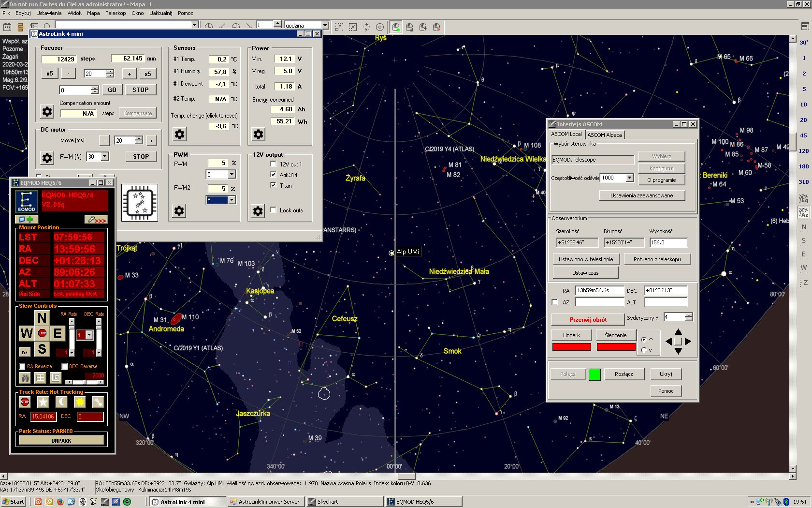The height and width of the screenshot is (508, 812).
Task: Open EQMOD setup via wrench icon
Action: [96, 220]
